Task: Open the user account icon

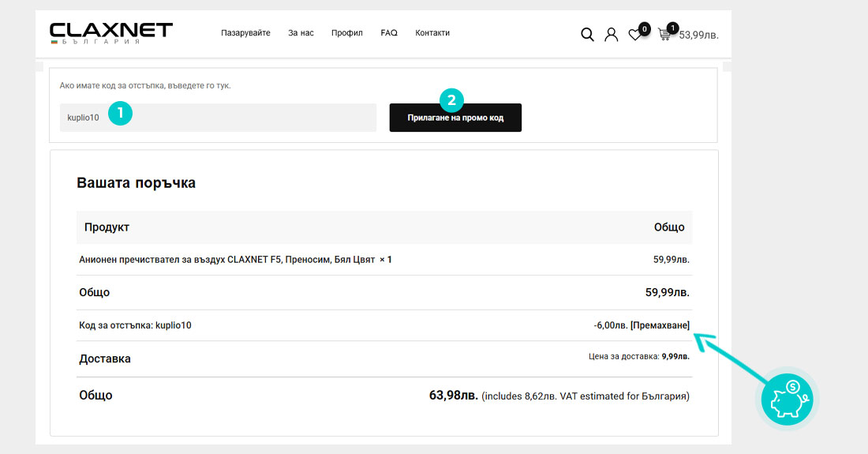Action: [x=611, y=34]
